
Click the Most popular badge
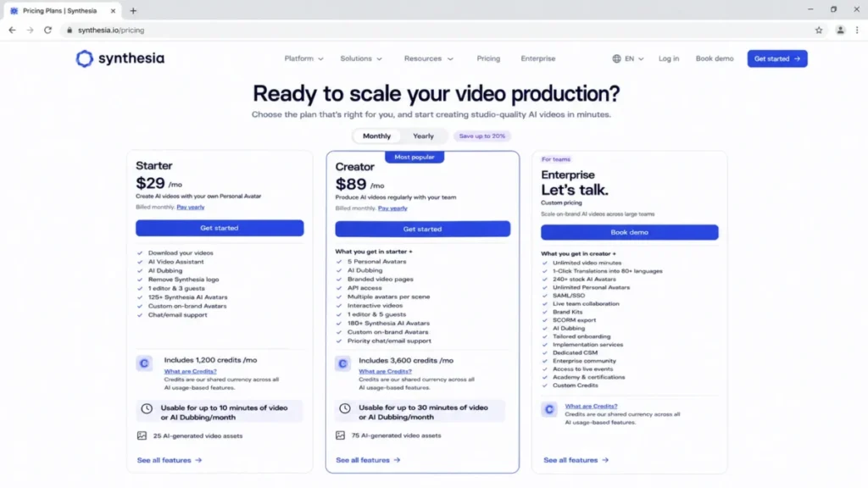point(415,157)
